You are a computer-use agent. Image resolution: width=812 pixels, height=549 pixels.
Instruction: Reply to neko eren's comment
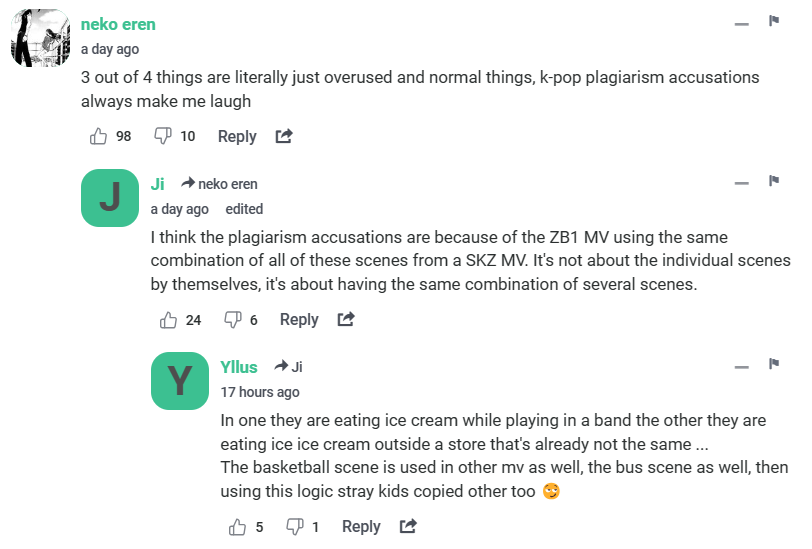(237, 136)
